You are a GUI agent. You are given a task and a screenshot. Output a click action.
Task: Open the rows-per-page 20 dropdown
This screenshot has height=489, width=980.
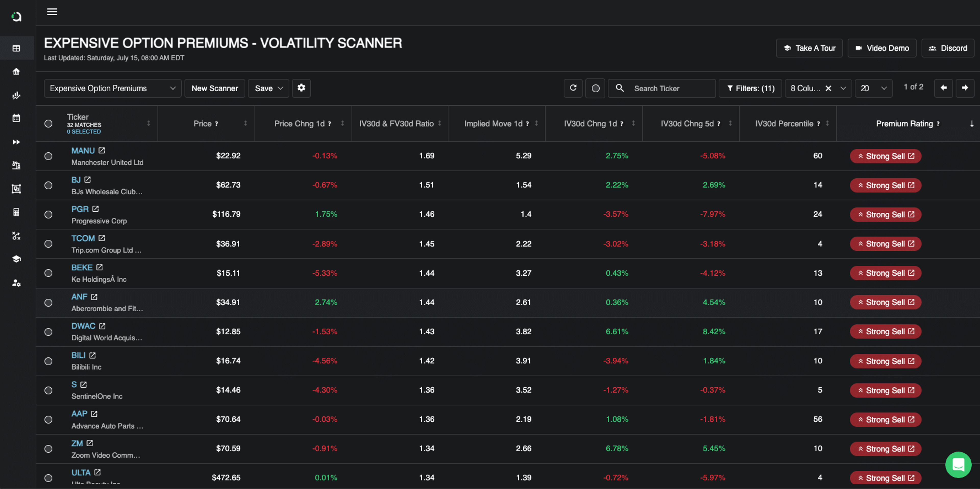click(874, 88)
